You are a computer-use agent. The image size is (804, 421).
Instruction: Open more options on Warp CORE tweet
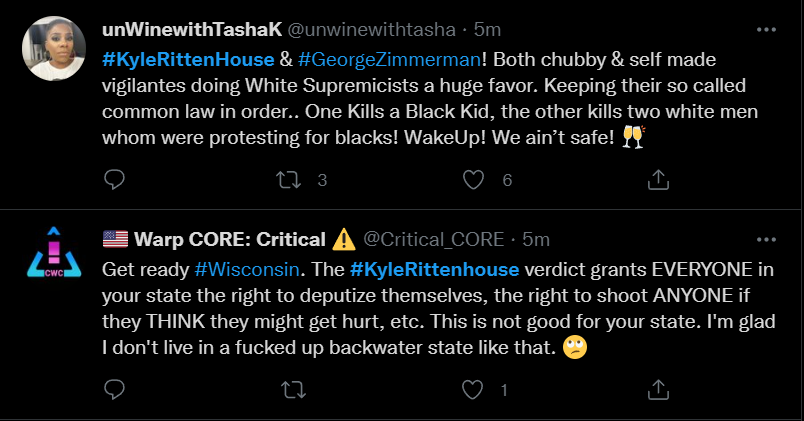tap(767, 239)
